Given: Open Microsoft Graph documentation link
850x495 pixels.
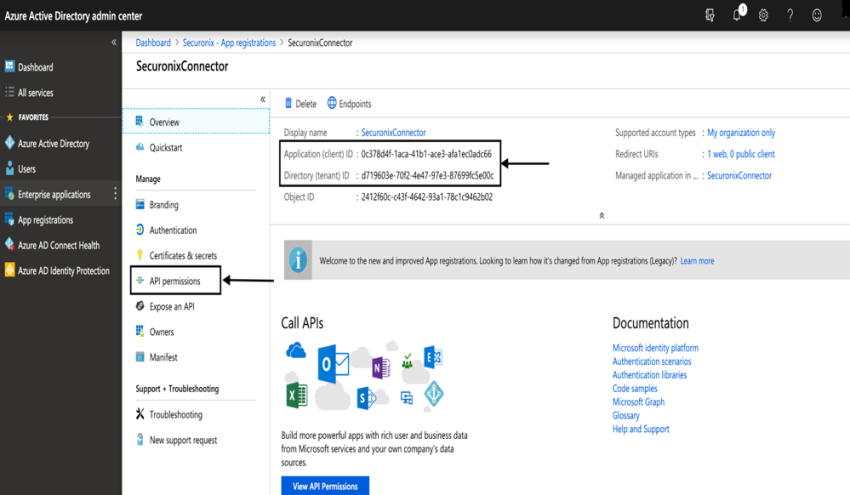Looking at the screenshot, I should 638,402.
